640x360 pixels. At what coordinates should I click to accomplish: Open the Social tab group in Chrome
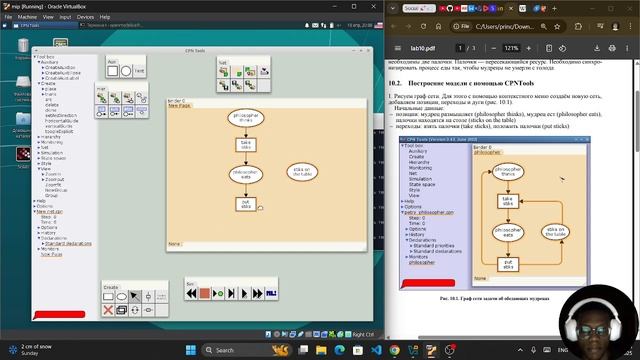point(419,8)
